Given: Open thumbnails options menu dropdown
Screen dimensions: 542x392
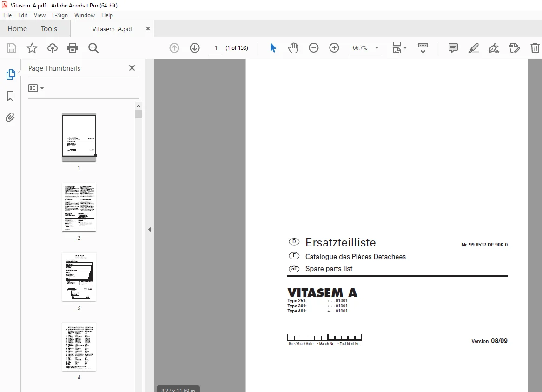Looking at the screenshot, I should point(36,88).
